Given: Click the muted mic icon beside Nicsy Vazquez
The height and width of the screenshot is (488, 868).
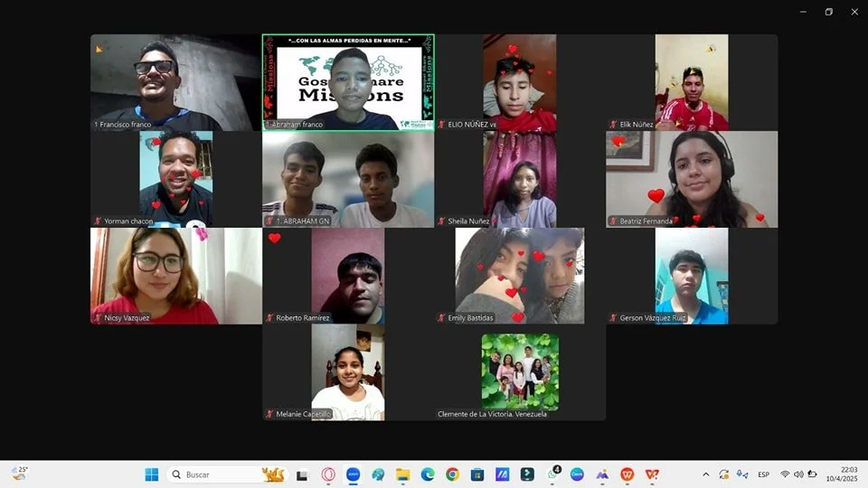Looking at the screenshot, I should point(98,318).
